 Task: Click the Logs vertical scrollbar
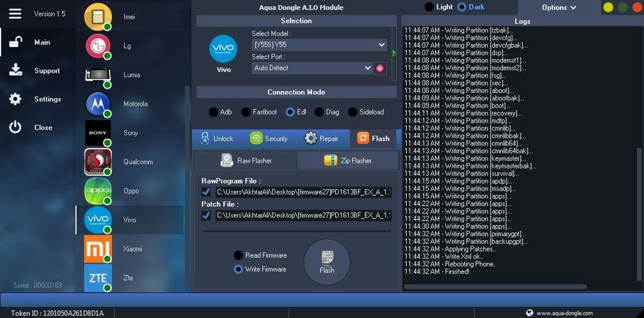[x=639, y=214]
